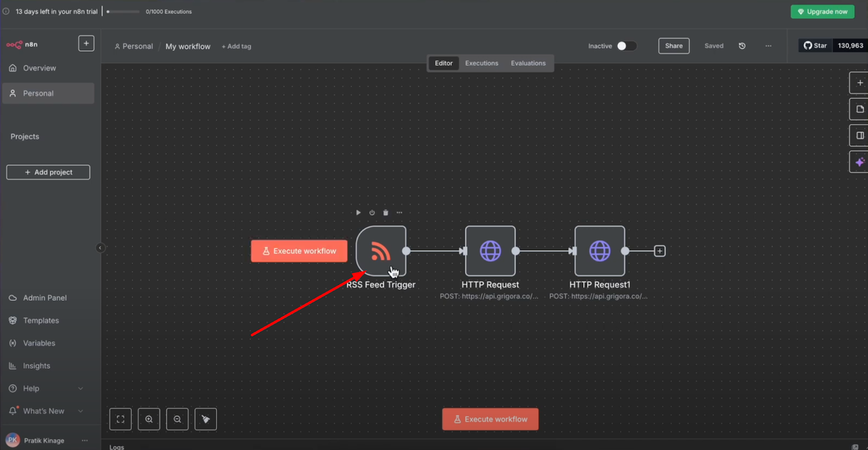Click the fit-to-view zoom icon
Screen dimensions: 868x450
120,419
